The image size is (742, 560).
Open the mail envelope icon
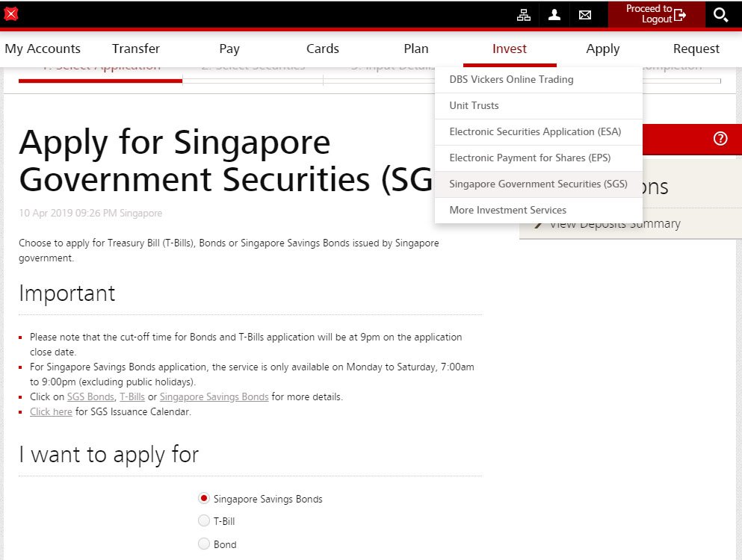[x=585, y=15]
